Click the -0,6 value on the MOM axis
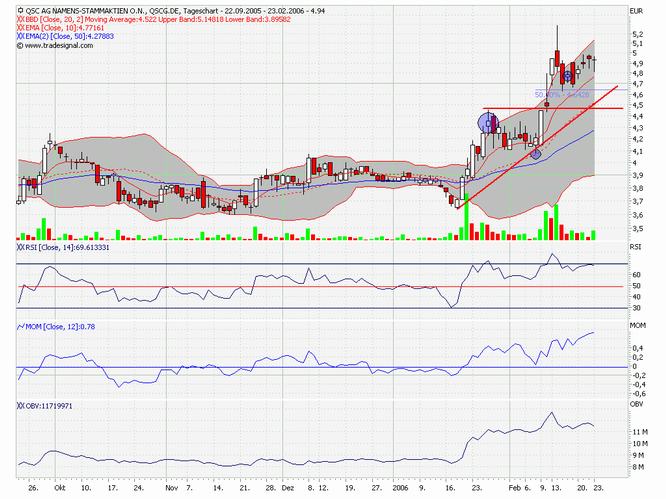The height and width of the screenshot is (499, 666). click(637, 394)
